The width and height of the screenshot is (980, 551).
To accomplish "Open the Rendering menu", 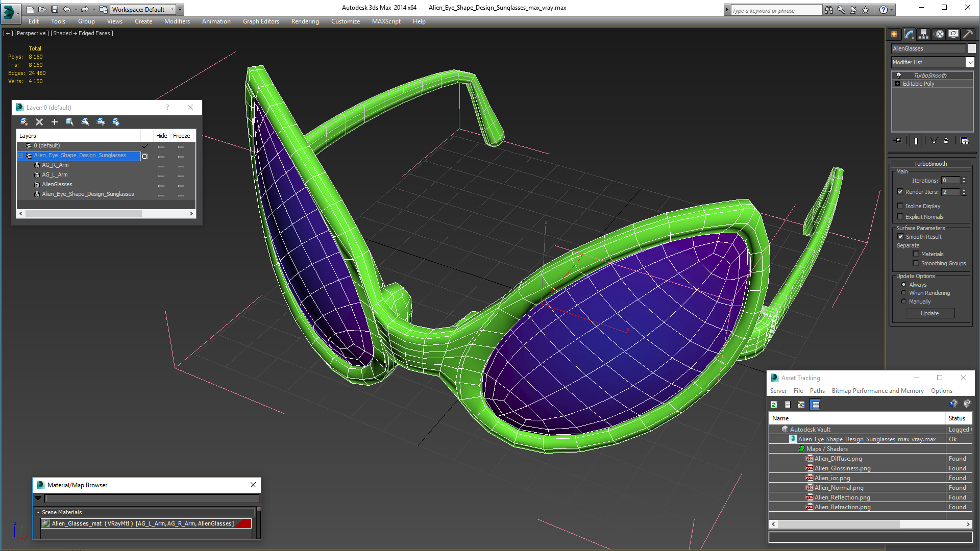I will click(305, 21).
